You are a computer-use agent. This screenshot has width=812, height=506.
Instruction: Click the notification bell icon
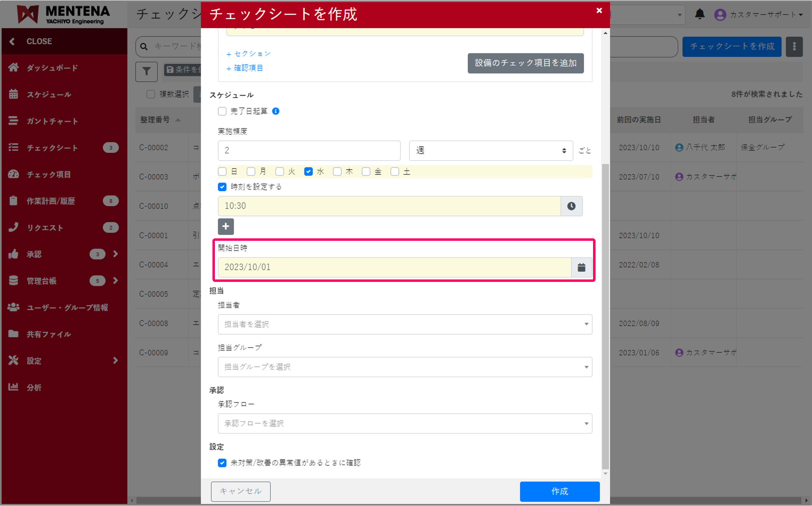click(x=700, y=14)
